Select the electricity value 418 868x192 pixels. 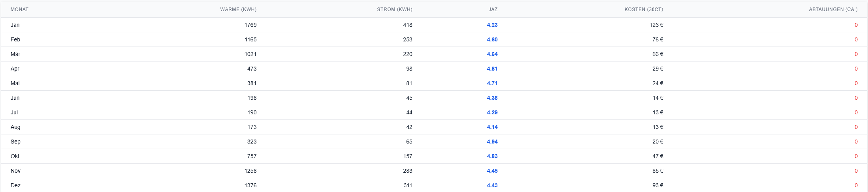click(407, 25)
